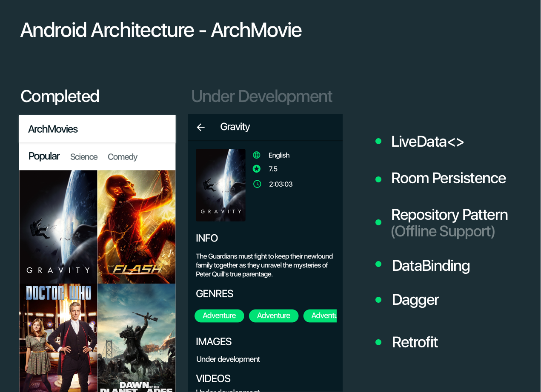This screenshot has width=541, height=392.
Task: Click the Repository Pattern list item
Action: 449,215
